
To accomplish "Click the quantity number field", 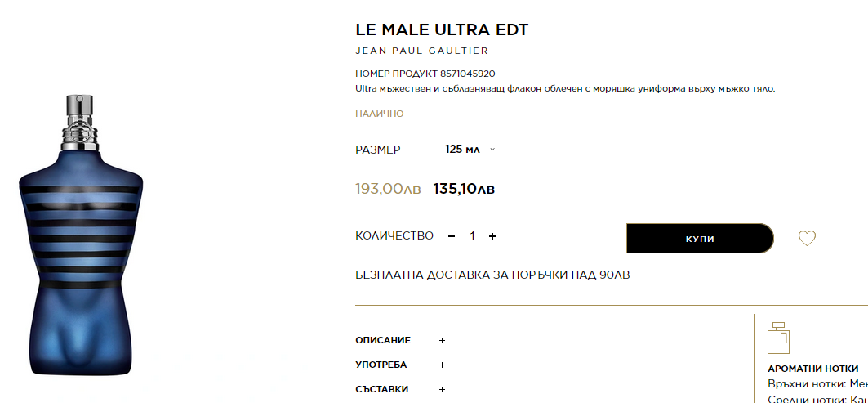I will pyautogui.click(x=472, y=236).
